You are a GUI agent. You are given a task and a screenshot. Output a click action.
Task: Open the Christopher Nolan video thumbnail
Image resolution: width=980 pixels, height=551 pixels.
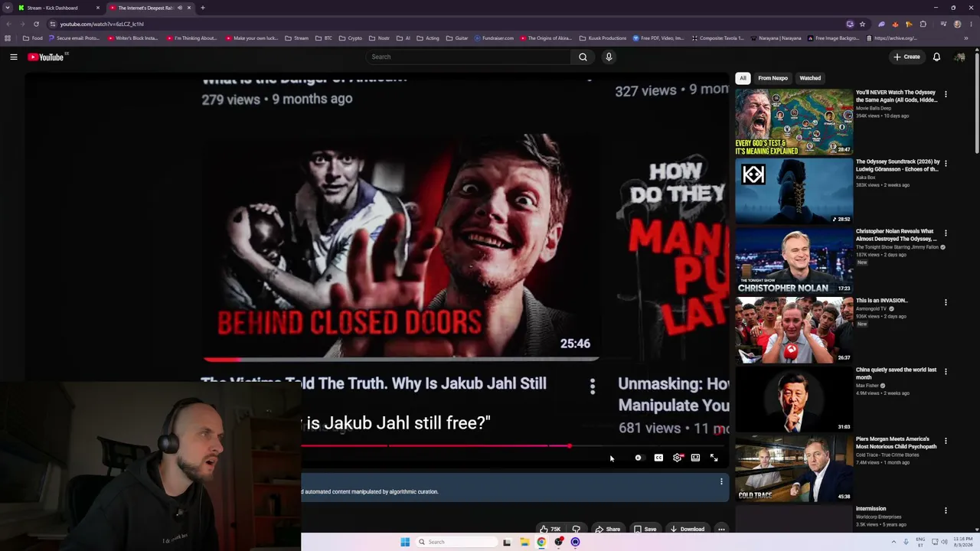[x=794, y=261]
